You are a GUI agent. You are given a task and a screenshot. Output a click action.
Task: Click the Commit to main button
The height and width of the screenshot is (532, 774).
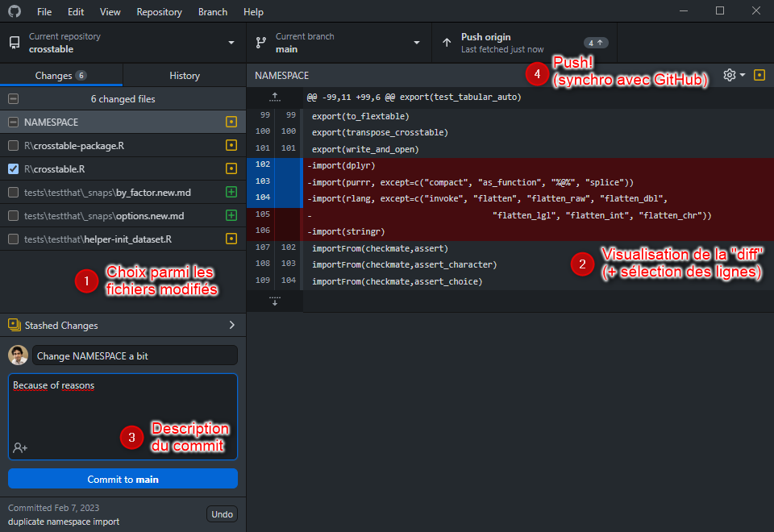(x=123, y=479)
